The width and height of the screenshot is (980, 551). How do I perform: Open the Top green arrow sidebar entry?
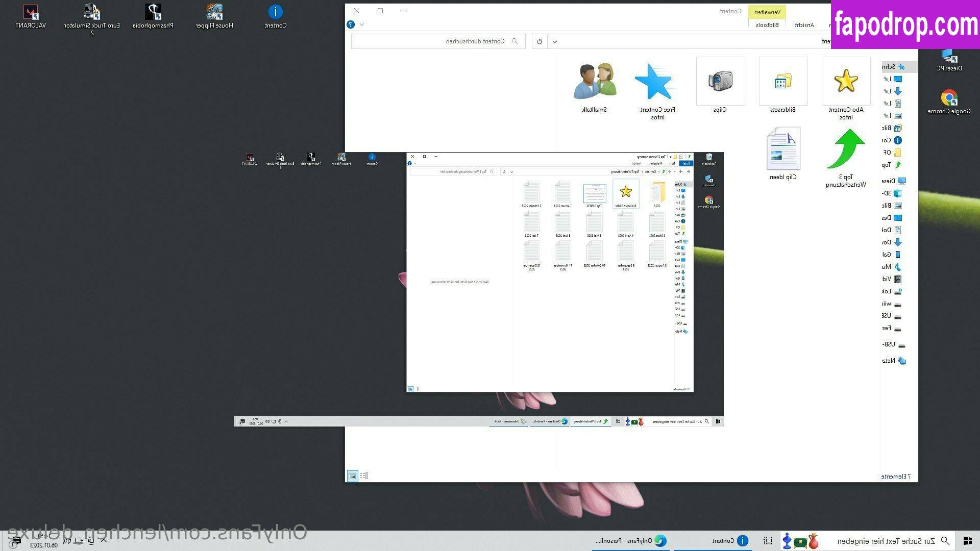(893, 165)
